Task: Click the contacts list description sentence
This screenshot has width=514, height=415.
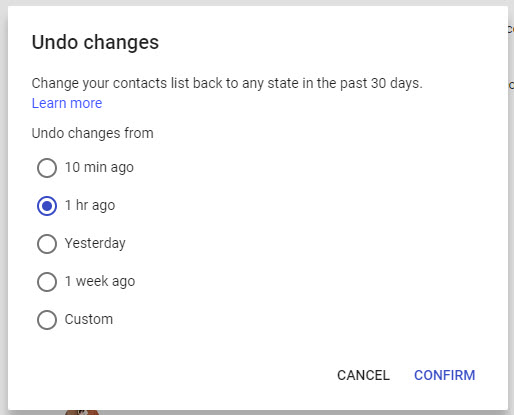Action: point(227,83)
